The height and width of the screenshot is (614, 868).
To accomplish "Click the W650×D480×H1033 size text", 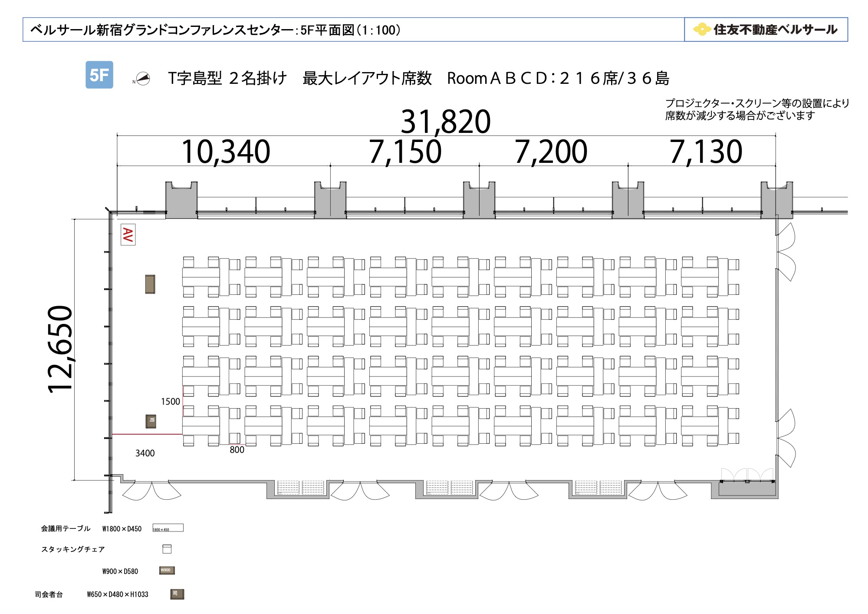I will pos(118,594).
